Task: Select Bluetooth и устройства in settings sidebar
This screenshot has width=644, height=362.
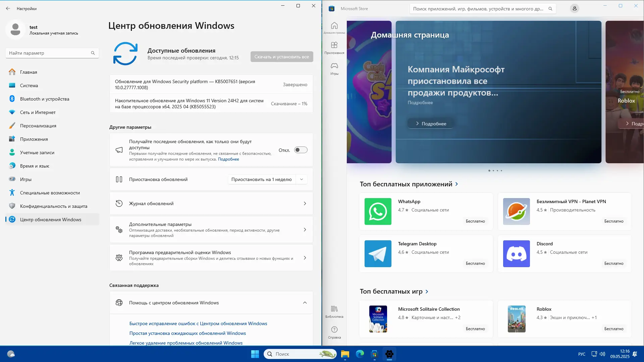Action: point(44,99)
